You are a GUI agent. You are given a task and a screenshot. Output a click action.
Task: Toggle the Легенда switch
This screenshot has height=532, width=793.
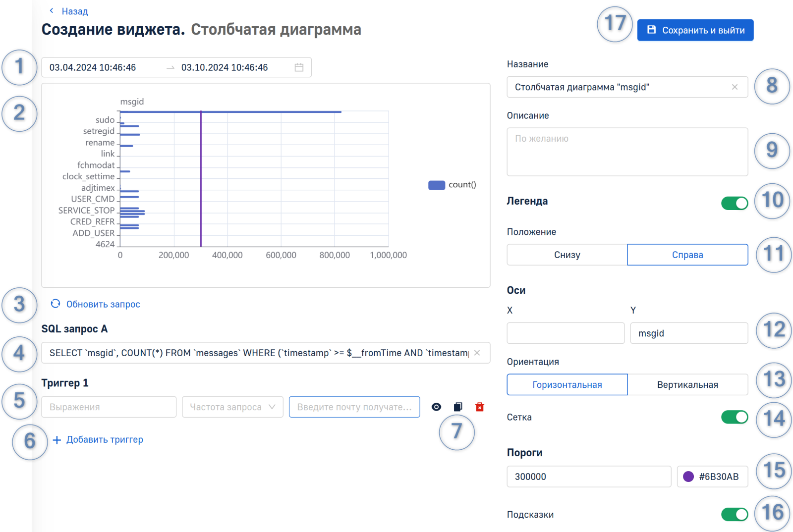point(734,203)
